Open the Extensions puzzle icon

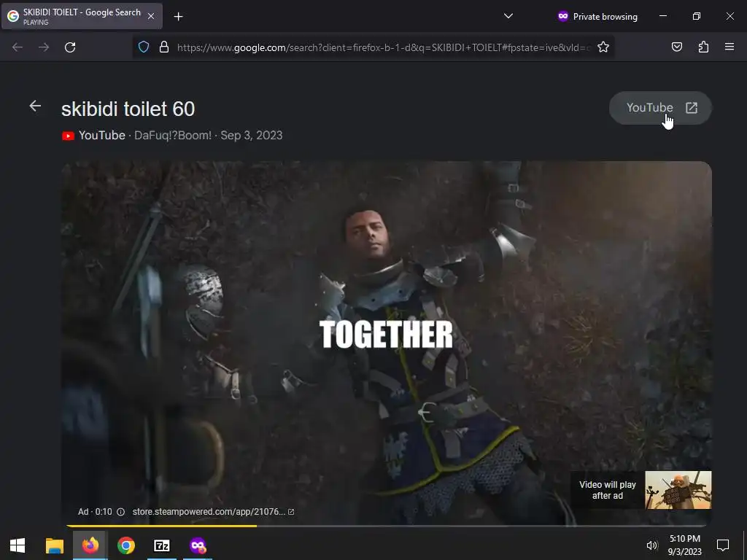703,47
